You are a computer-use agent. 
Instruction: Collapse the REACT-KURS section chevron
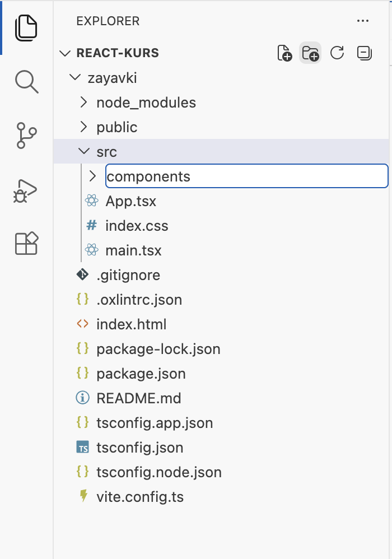click(x=64, y=53)
